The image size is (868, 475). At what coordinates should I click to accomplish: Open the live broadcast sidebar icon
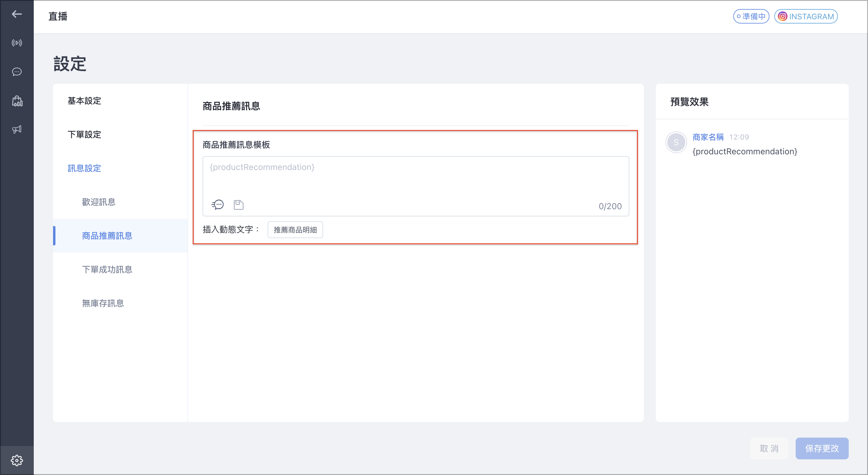17,43
